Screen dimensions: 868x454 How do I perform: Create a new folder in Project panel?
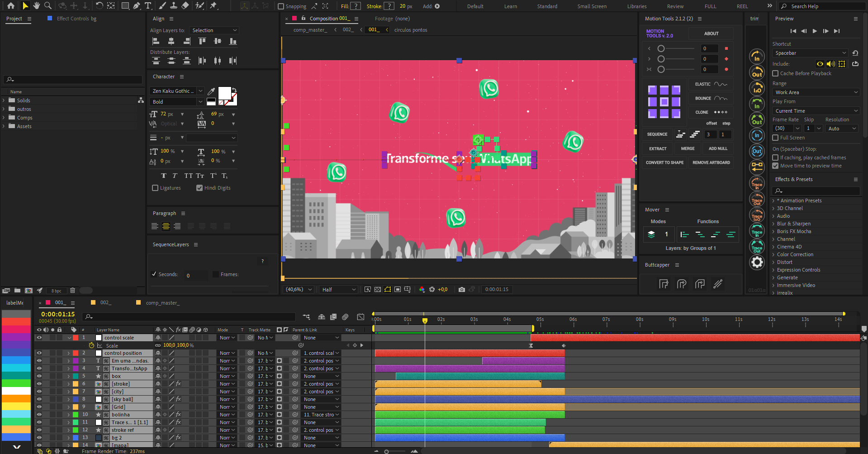17,291
